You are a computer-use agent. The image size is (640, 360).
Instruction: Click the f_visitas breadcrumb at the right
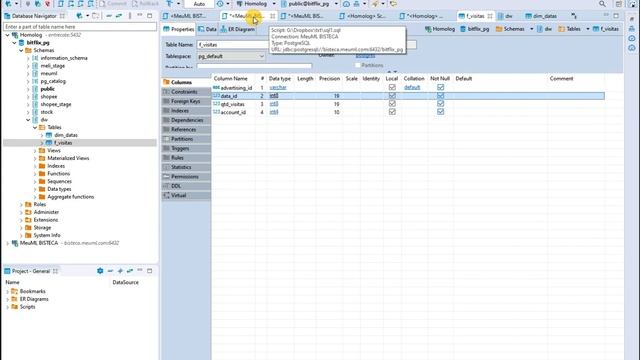(606, 29)
